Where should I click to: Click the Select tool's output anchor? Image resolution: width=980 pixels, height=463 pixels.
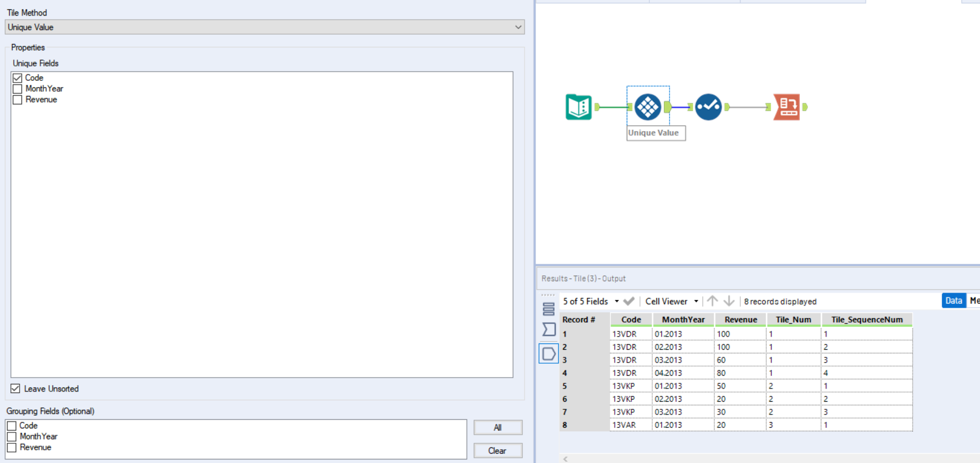(x=727, y=107)
